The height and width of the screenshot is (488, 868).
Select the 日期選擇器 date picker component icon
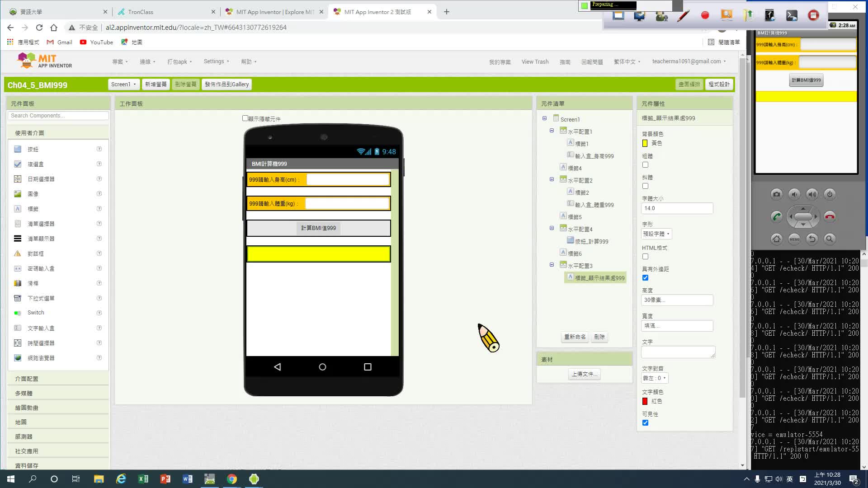click(18, 179)
